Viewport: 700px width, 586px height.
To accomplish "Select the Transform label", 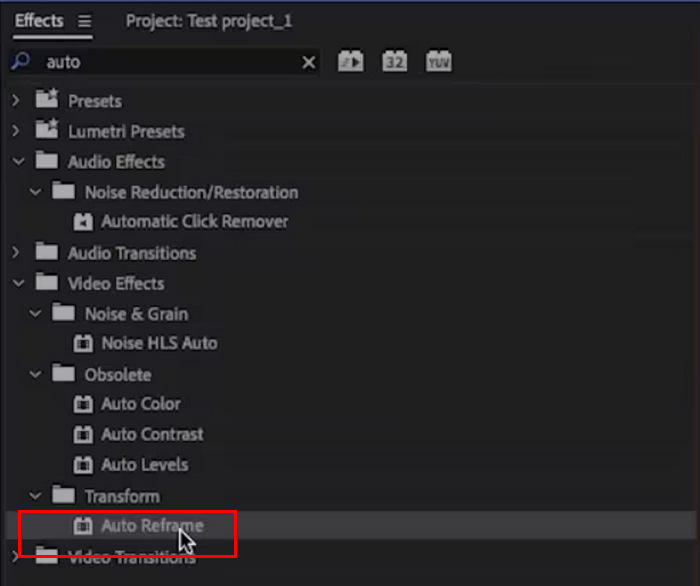I will pyautogui.click(x=122, y=496).
